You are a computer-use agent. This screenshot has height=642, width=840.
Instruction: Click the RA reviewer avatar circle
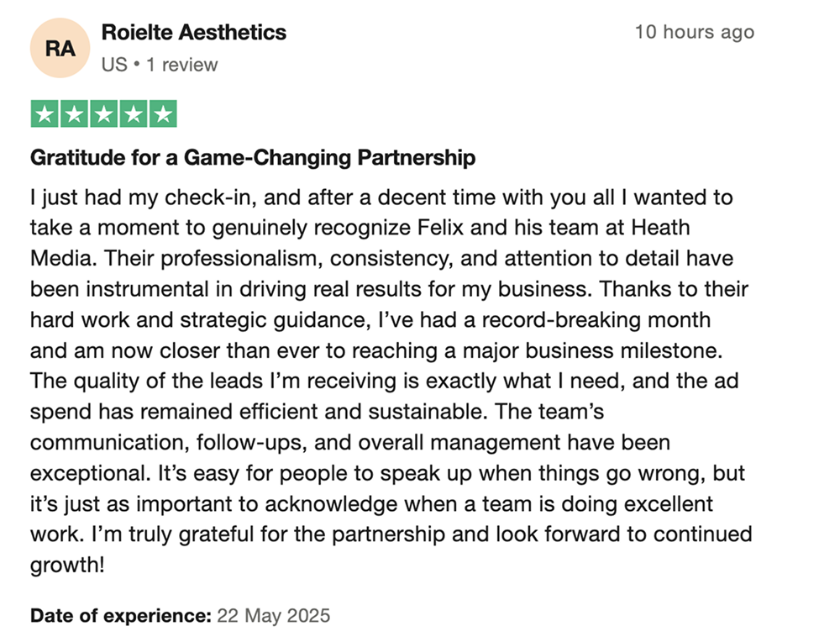(x=60, y=48)
